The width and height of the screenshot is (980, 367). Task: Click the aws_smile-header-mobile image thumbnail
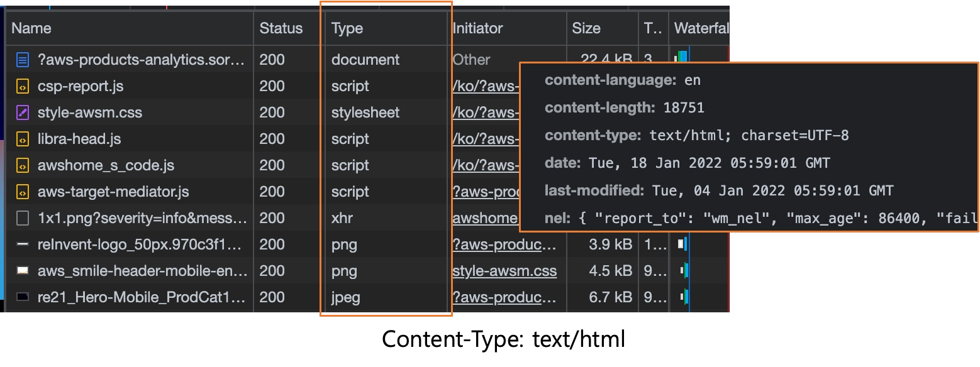click(23, 271)
